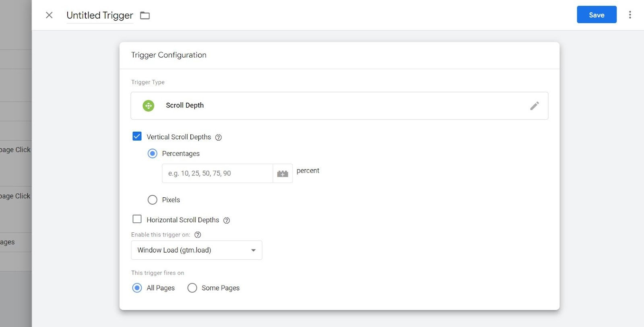Select the Percentages radio button

tap(153, 153)
